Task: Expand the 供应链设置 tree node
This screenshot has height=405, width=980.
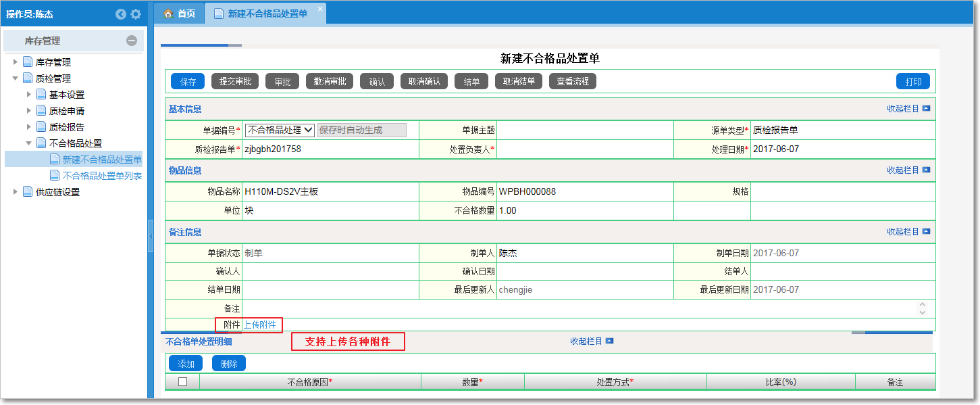Action: [x=16, y=192]
